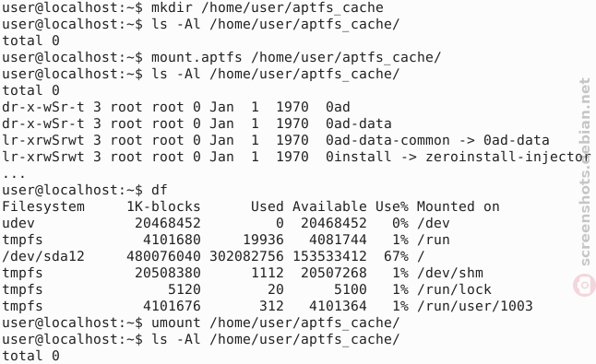Image resolution: width=596 pixels, height=364 pixels.
Task: Click the mount.aptfs command line
Action: pos(221,57)
